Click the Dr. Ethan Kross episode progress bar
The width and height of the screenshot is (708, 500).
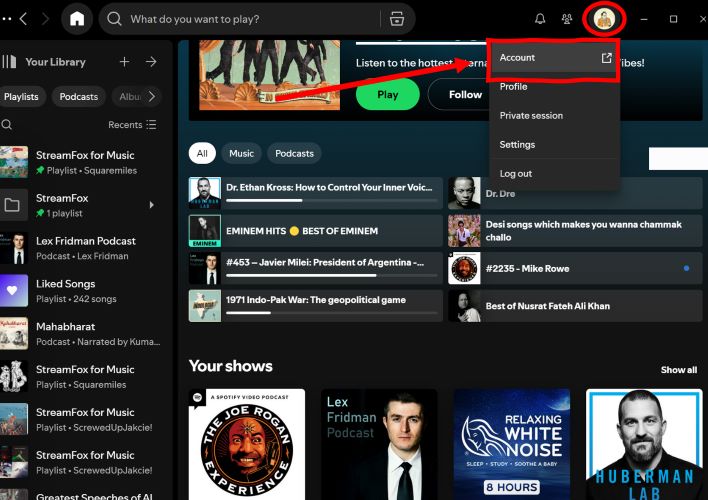click(x=332, y=200)
